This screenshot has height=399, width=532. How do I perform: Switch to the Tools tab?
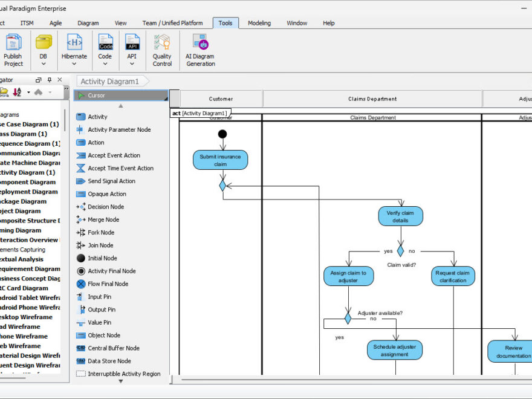coord(225,23)
